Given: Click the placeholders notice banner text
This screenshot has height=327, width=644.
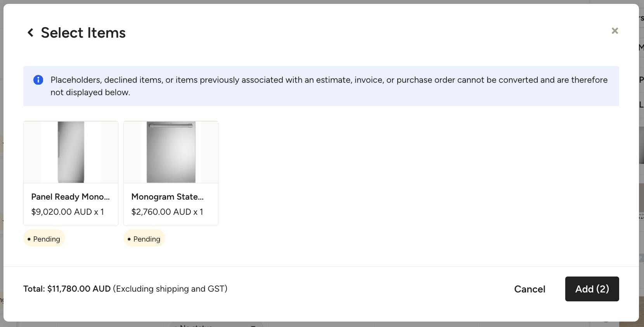Looking at the screenshot, I should (x=329, y=86).
